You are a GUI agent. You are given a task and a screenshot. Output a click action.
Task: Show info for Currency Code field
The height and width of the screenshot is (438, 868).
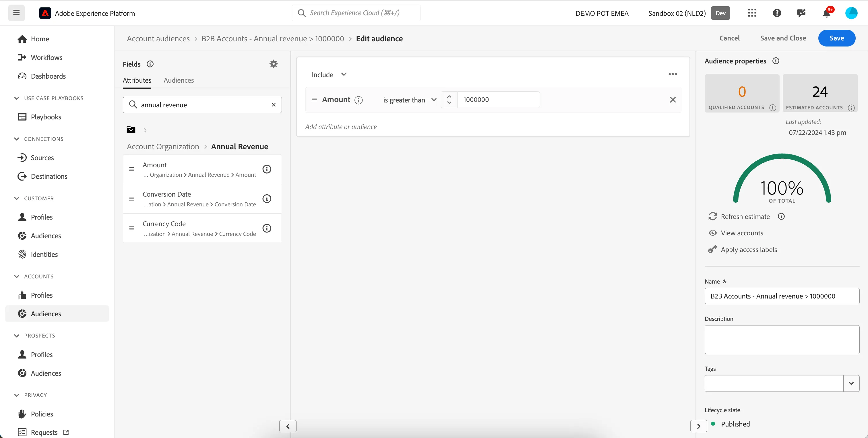click(267, 228)
